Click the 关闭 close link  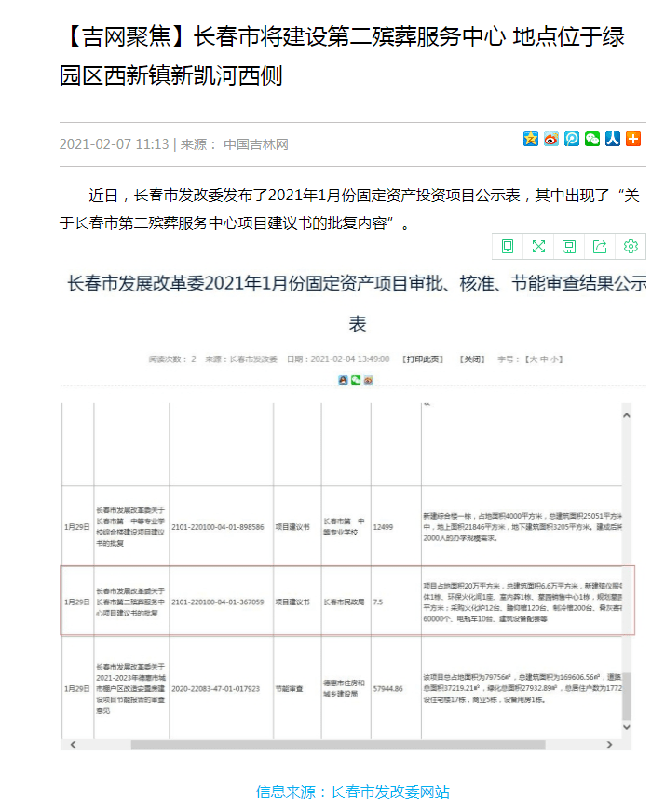pyautogui.click(x=472, y=359)
